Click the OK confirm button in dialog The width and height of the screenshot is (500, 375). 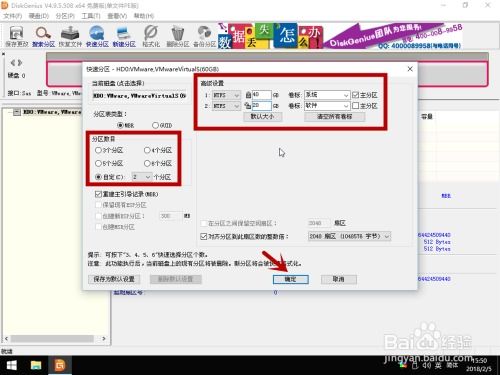pyautogui.click(x=291, y=279)
